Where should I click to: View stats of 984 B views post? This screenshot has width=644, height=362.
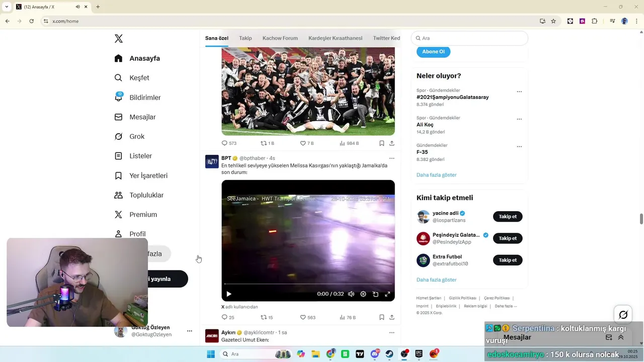point(349,143)
